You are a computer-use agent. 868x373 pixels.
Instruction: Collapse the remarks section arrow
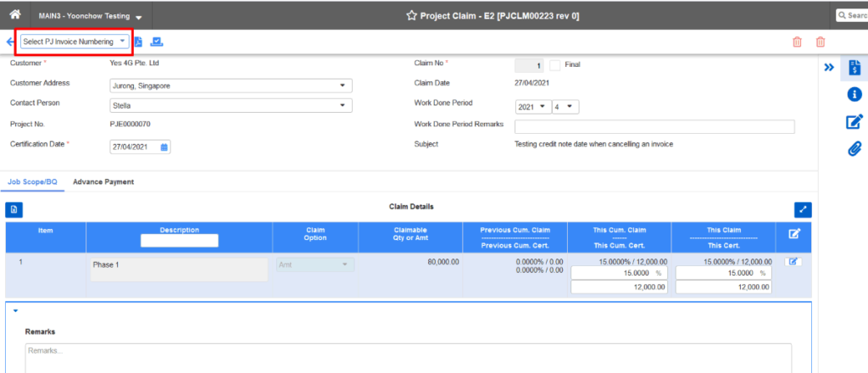[15, 311]
